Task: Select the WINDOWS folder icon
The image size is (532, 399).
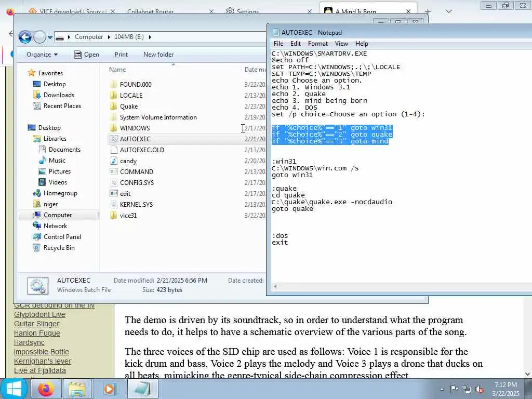Action: coord(114,128)
